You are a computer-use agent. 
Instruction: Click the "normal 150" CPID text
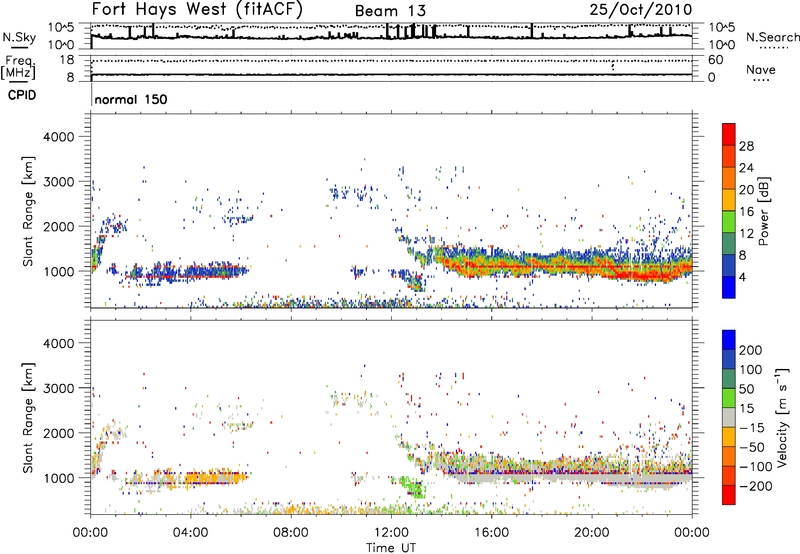pos(131,99)
